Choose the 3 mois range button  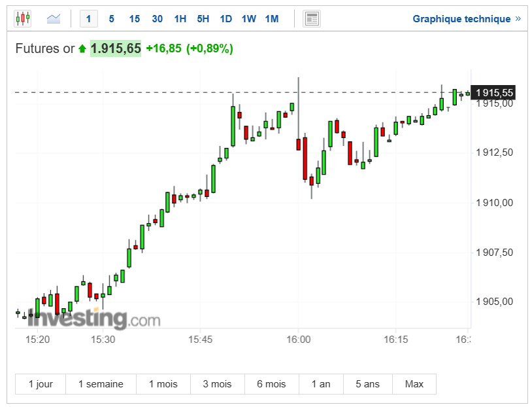[218, 384]
